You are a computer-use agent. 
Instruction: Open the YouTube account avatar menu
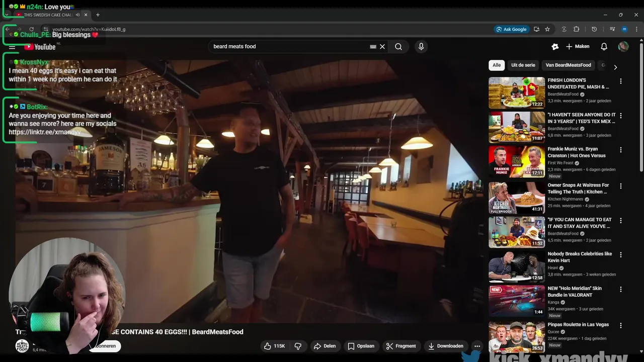[x=623, y=46]
